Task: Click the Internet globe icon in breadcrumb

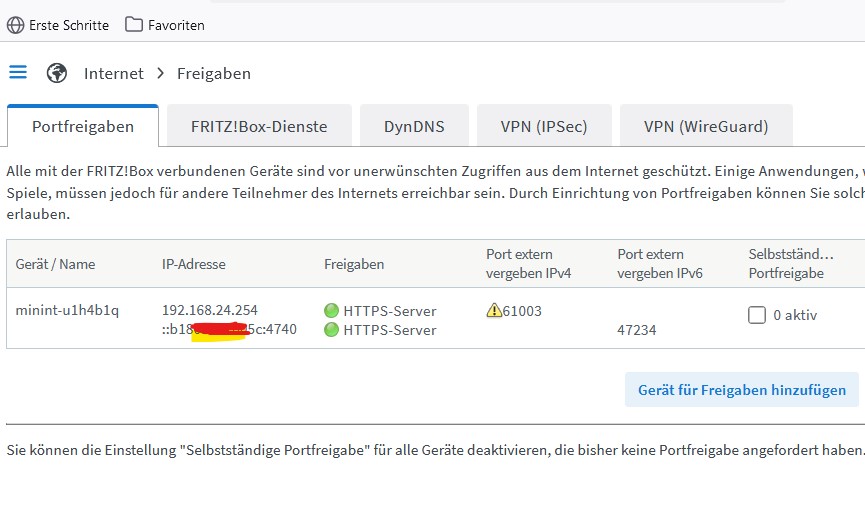Action: tap(57, 73)
